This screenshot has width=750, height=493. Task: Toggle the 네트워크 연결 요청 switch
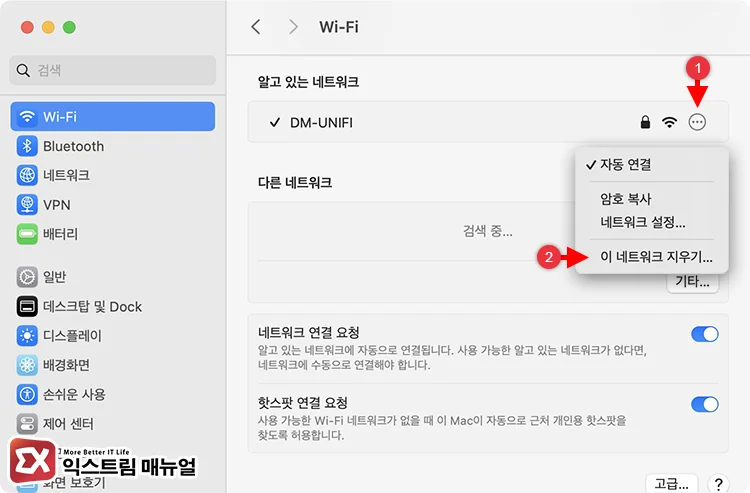(x=705, y=334)
